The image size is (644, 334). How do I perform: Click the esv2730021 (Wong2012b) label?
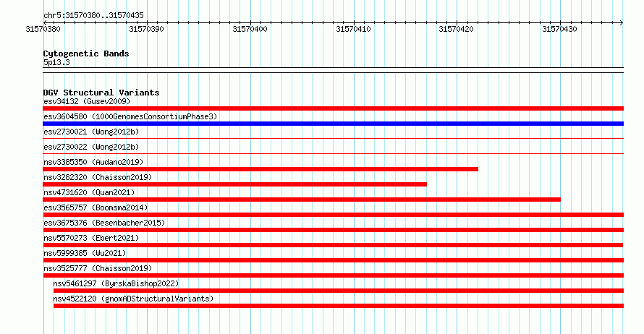(x=91, y=132)
